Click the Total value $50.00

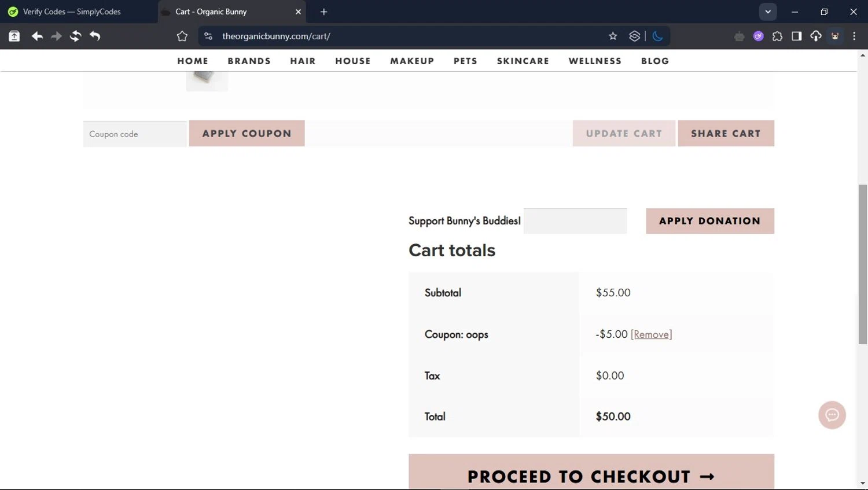point(613,417)
